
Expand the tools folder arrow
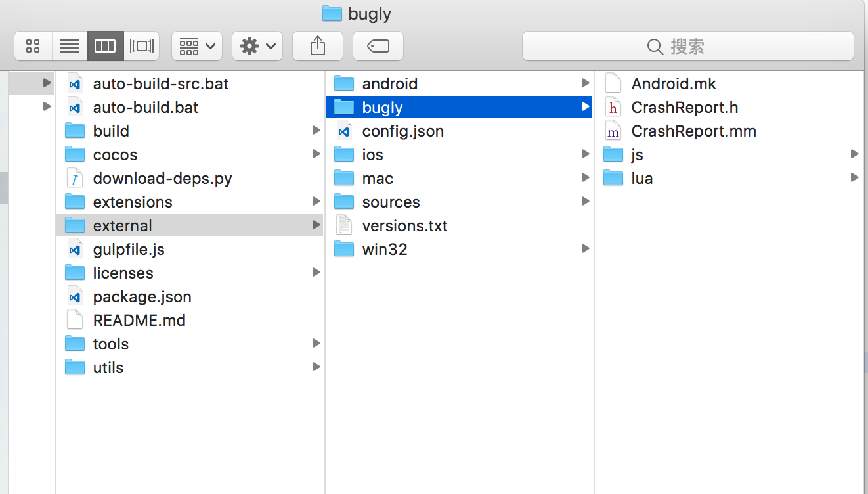point(316,344)
